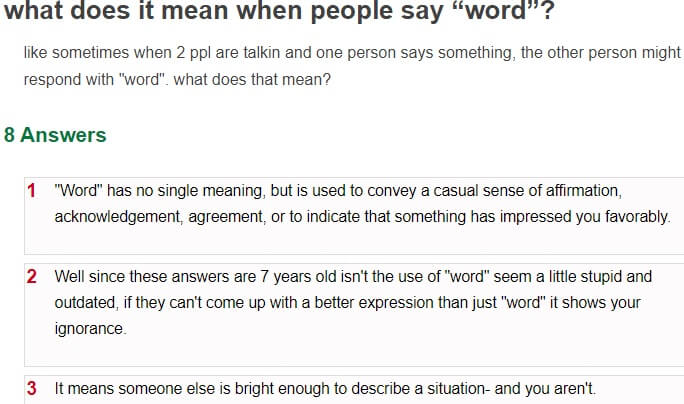Screen dimensions: 684x404
Task: Click empty space below second answer text
Action: click(353, 353)
